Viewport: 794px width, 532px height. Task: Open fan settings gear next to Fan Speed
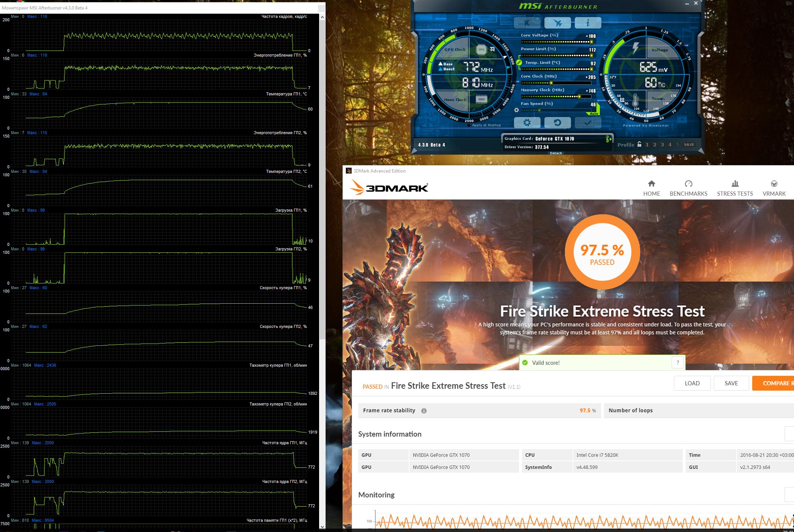pos(516,110)
